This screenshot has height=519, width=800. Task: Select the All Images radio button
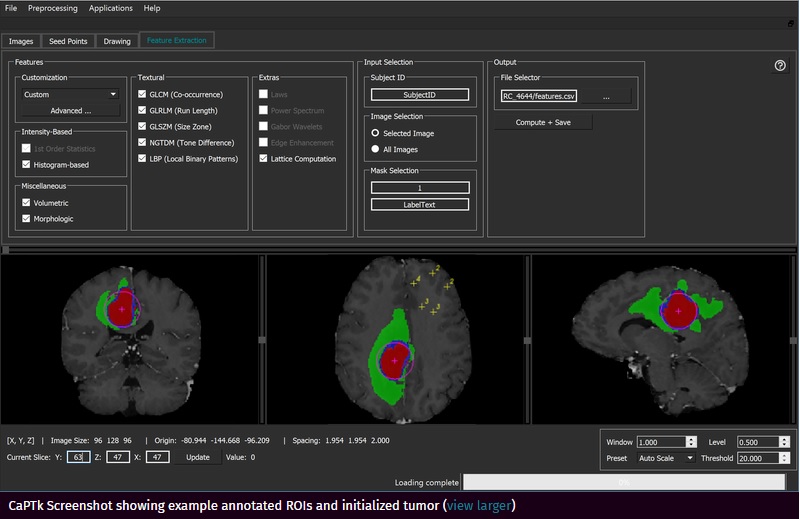pos(376,149)
